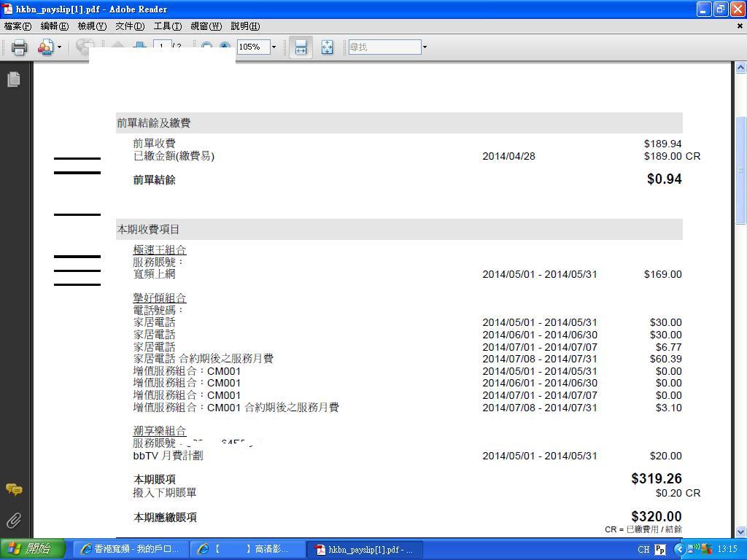Click the $169.00 broadband charge
The height and width of the screenshot is (560, 747).
tap(662, 274)
